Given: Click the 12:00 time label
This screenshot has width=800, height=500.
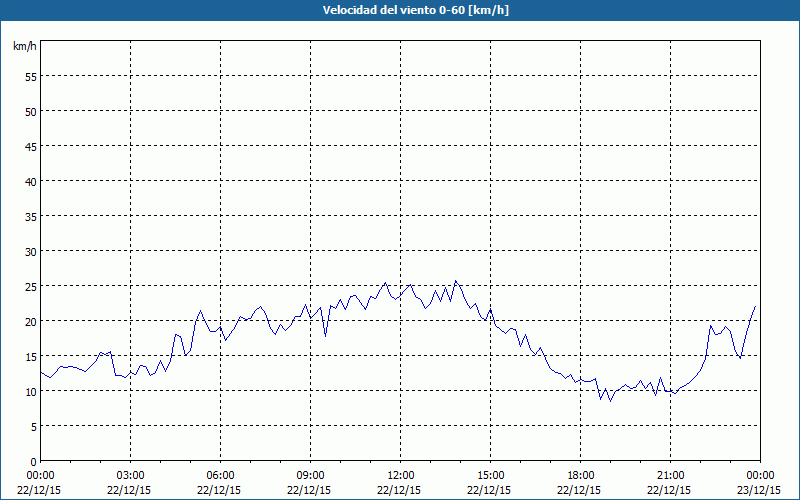Looking at the screenshot, I should pos(401,476).
